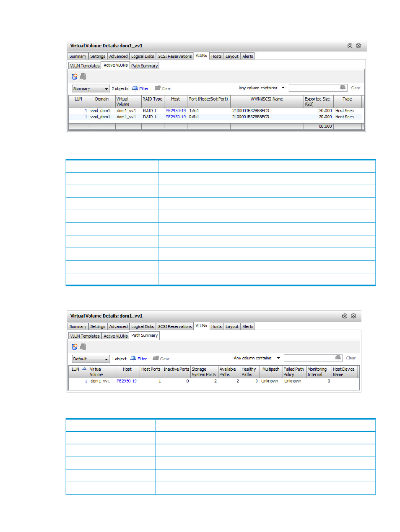The height and width of the screenshot is (532, 400).
Task: Open SCSI Reservations tab in lower panel
Action: point(175,326)
